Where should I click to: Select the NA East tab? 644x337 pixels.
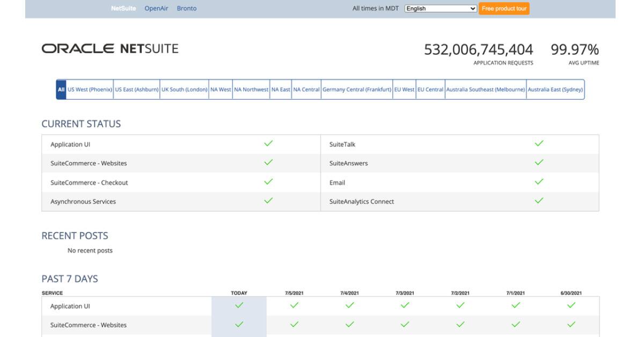[x=281, y=90]
